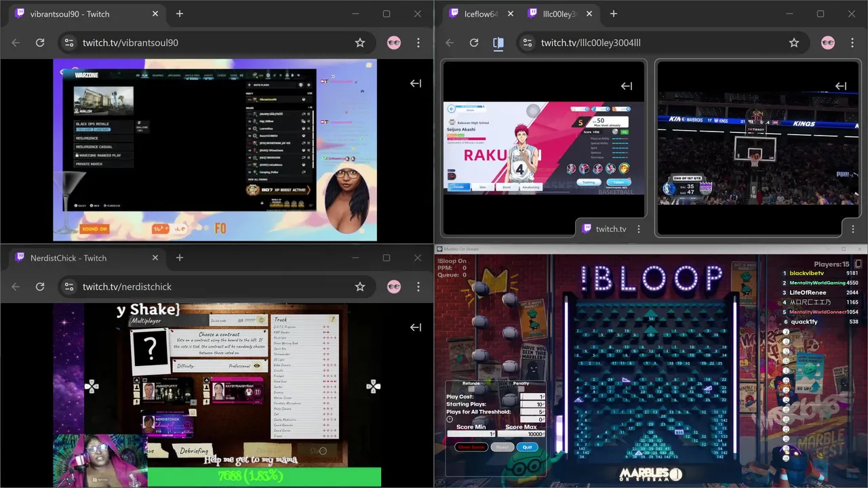868x488 pixels.
Task: Open site info icon beside twitch.tv/vibrantsoul90
Action: (x=68, y=43)
